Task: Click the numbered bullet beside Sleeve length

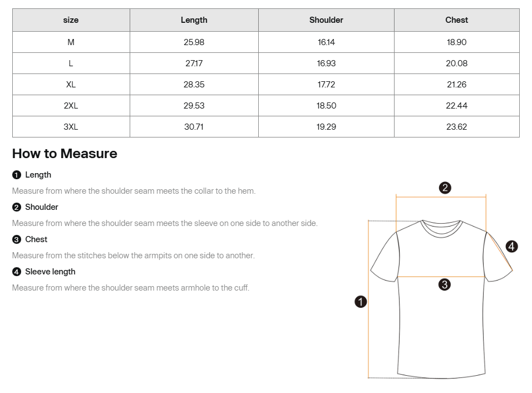Action: [17, 272]
